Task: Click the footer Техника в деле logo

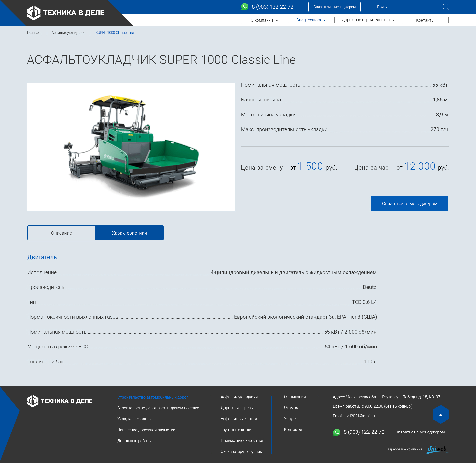Action: [x=60, y=401]
